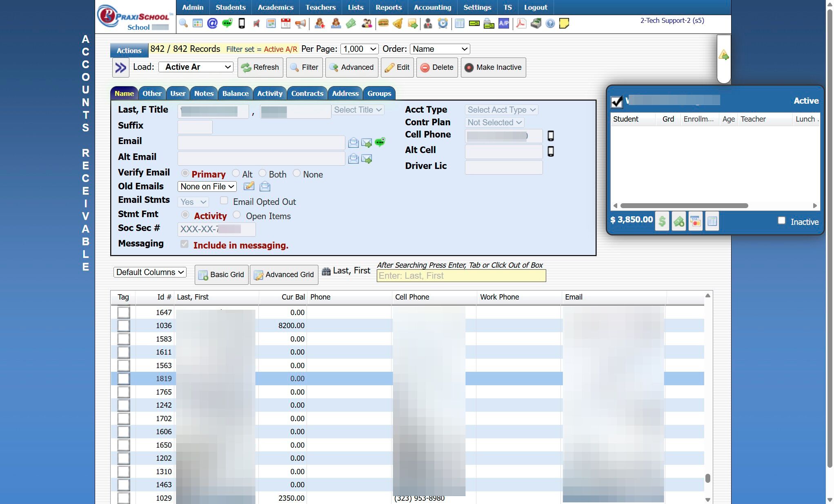Screen dimensions: 834x504
Task: Click the PDF document icon
Action: [521, 23]
